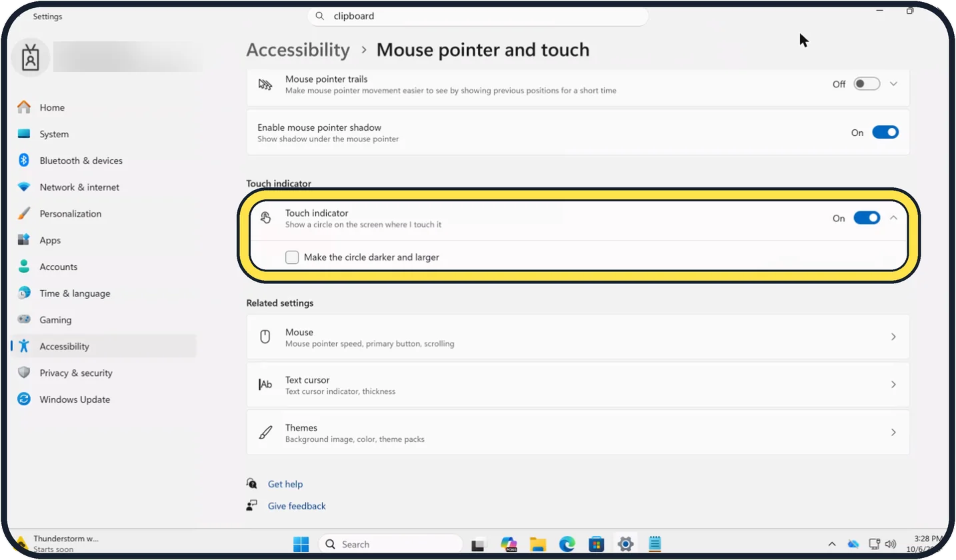Click the Accessibility figure icon
956x560 pixels.
click(x=24, y=346)
